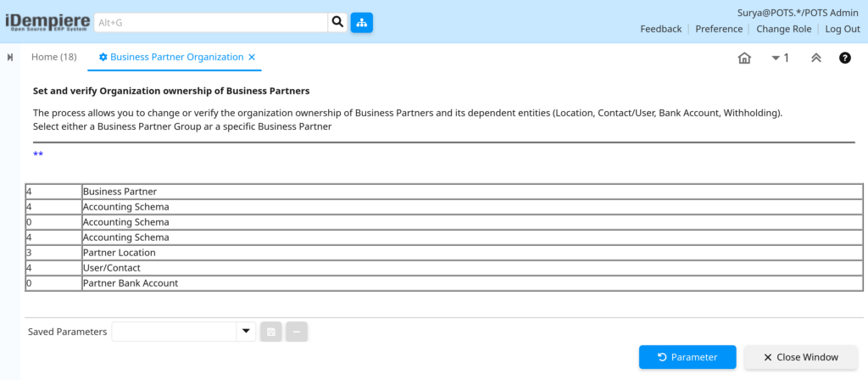
Task: Click the delete saved parameters minus button
Action: click(x=297, y=332)
